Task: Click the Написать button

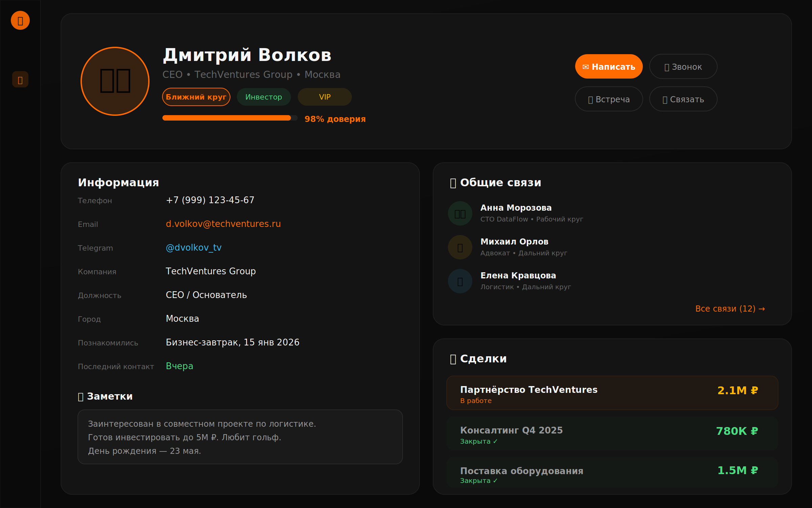Action: point(609,66)
